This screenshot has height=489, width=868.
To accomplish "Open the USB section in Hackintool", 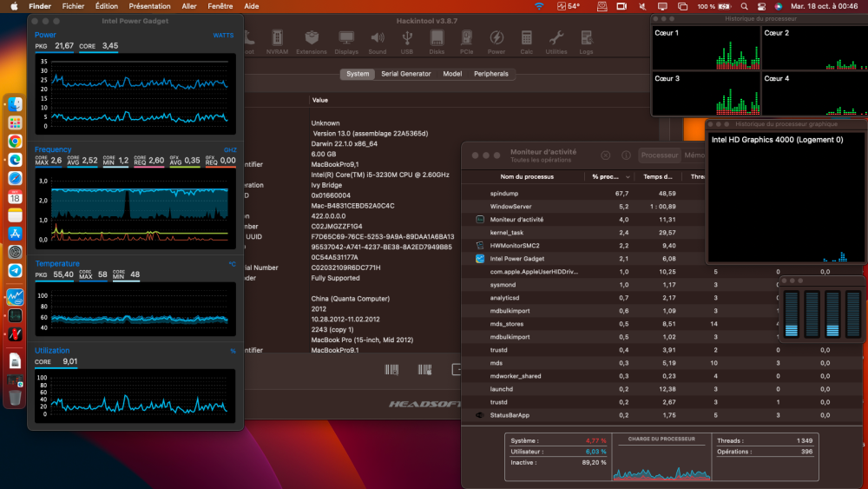I will pyautogui.click(x=407, y=42).
